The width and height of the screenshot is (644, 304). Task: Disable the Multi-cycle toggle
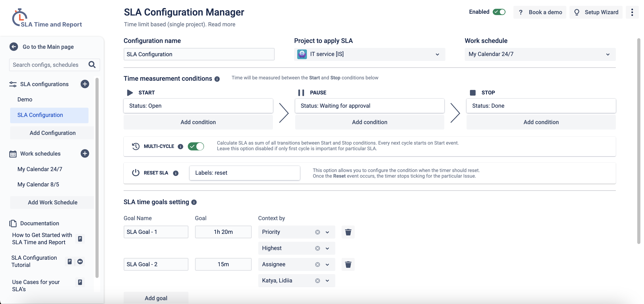[x=196, y=146]
